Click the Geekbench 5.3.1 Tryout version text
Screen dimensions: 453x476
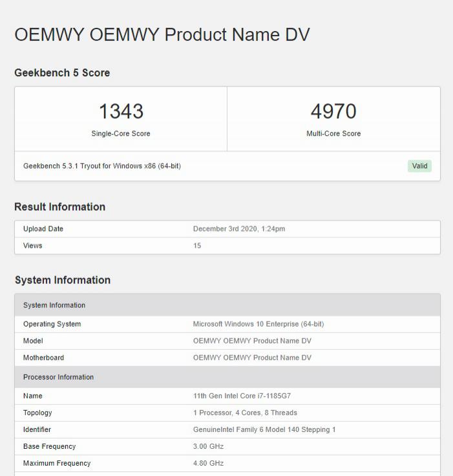pyautogui.click(x=102, y=166)
